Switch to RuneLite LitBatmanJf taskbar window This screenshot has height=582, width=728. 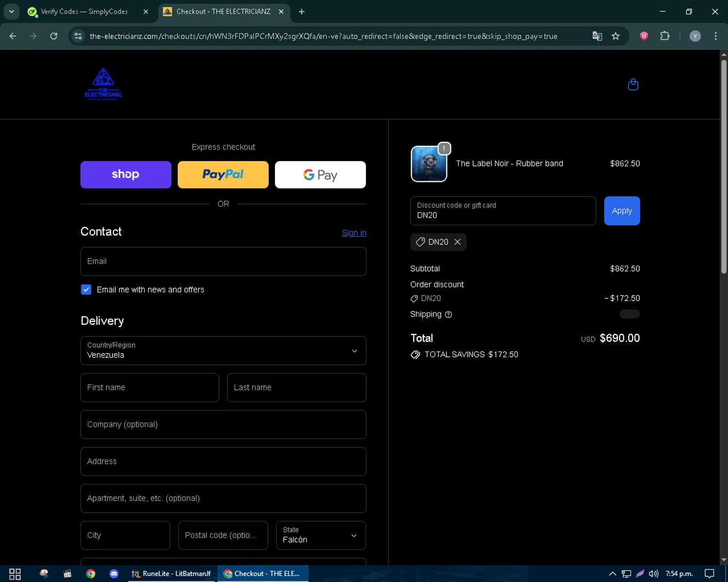(x=171, y=574)
